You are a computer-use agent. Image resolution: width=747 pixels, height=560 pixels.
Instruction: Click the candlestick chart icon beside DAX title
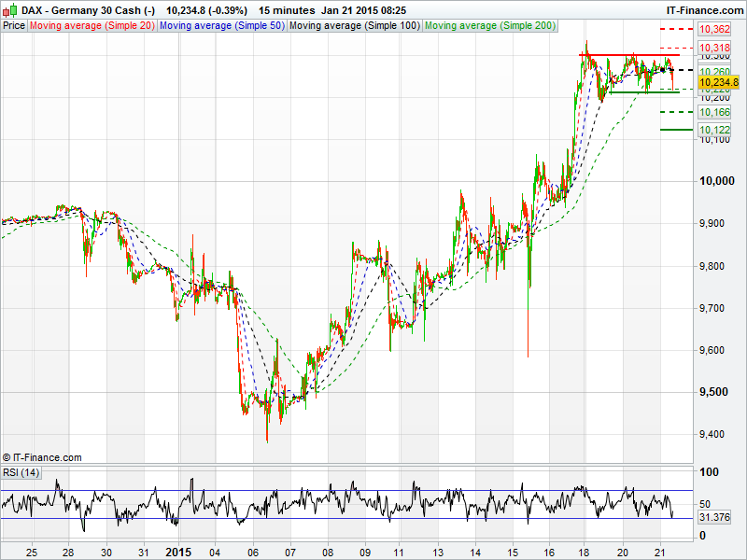point(9,9)
